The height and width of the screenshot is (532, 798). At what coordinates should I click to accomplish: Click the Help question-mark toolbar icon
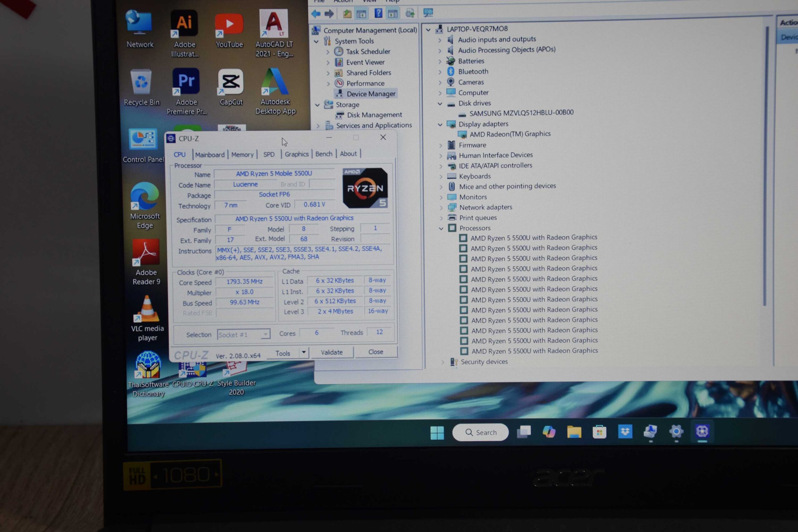(x=378, y=13)
